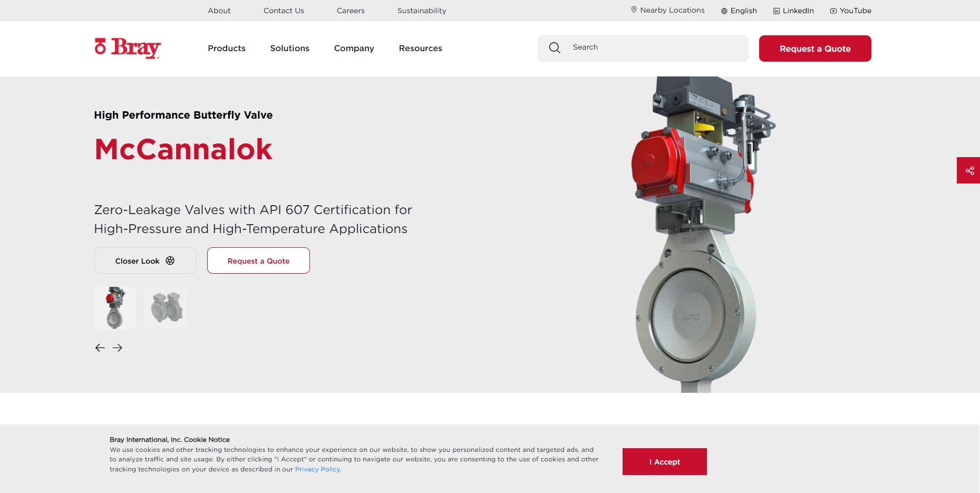Click the Closer Look button
Image resolution: width=980 pixels, height=493 pixels.
(x=145, y=260)
